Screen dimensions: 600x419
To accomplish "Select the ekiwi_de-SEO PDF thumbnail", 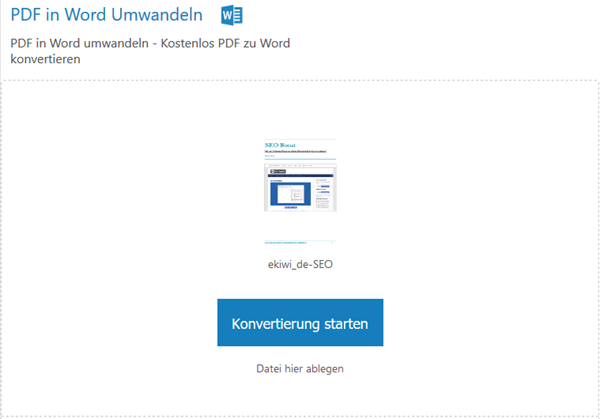I will click(x=300, y=191).
